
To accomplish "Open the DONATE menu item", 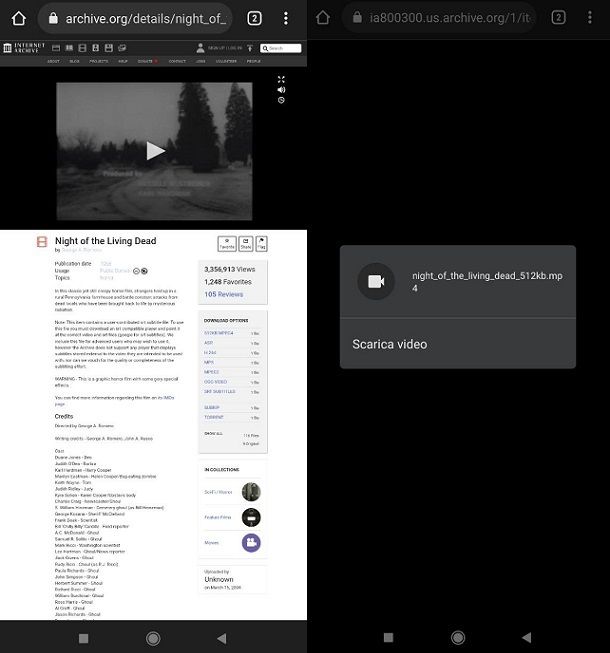I will (147, 61).
